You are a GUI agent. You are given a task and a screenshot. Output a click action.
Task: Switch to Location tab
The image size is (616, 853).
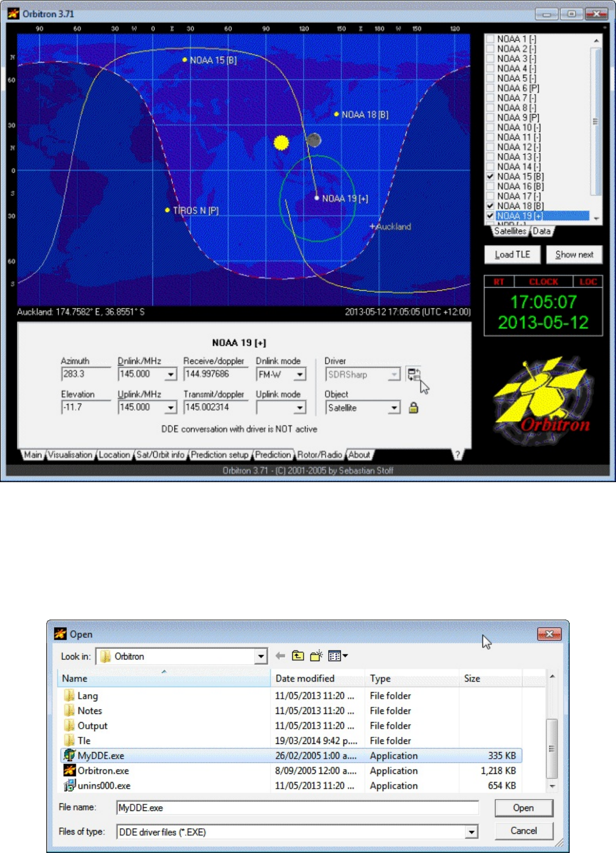pyautogui.click(x=114, y=454)
